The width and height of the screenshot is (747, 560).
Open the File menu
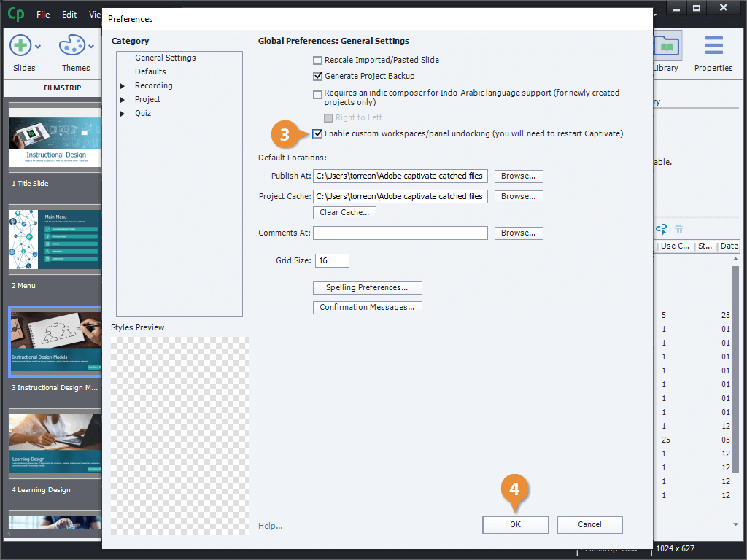pos(43,15)
